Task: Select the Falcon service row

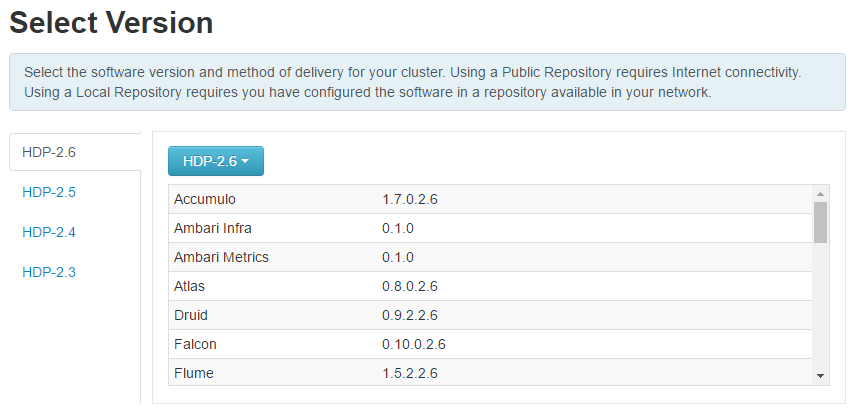Action: point(490,344)
